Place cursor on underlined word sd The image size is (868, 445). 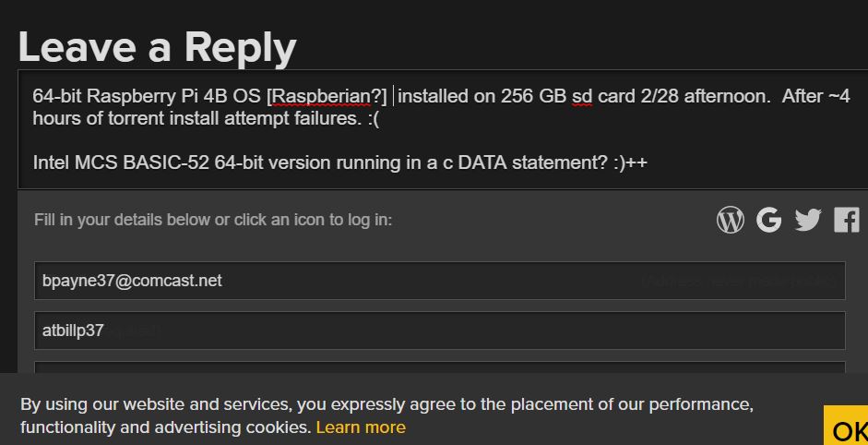(x=582, y=96)
